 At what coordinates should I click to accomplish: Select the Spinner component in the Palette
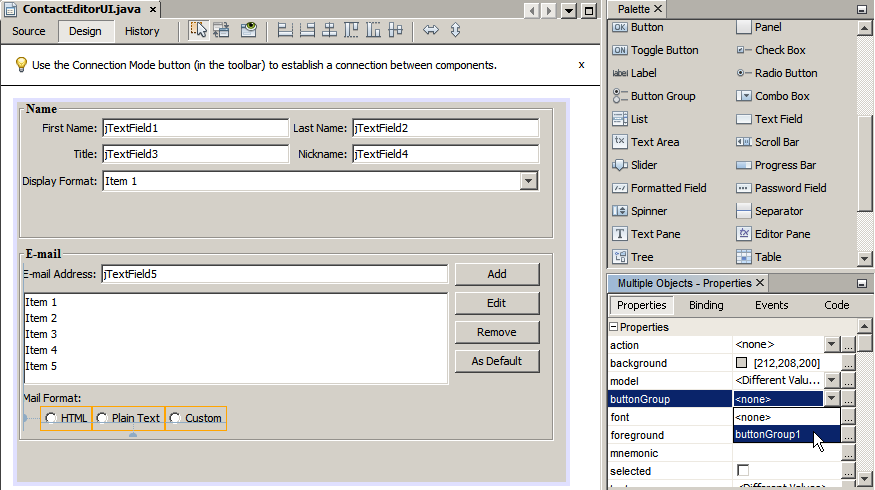pos(648,211)
